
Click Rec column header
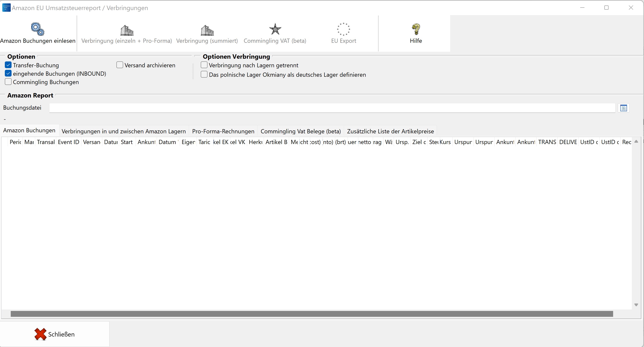coord(627,142)
